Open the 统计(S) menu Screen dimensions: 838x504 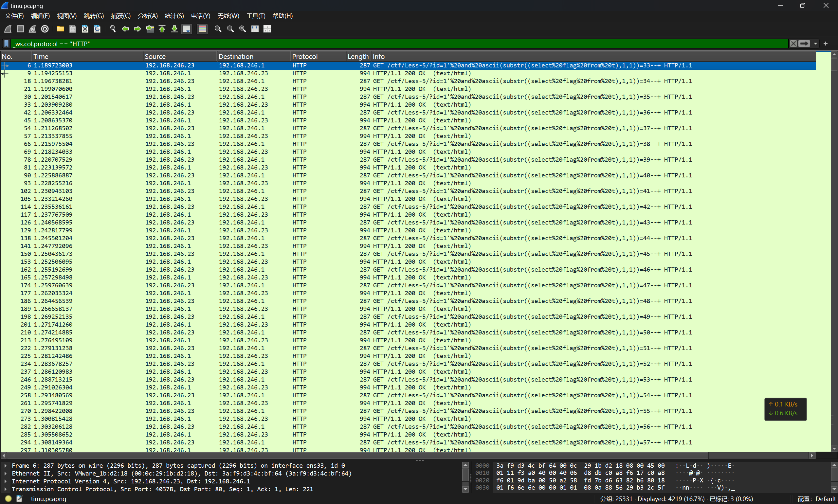point(174,16)
